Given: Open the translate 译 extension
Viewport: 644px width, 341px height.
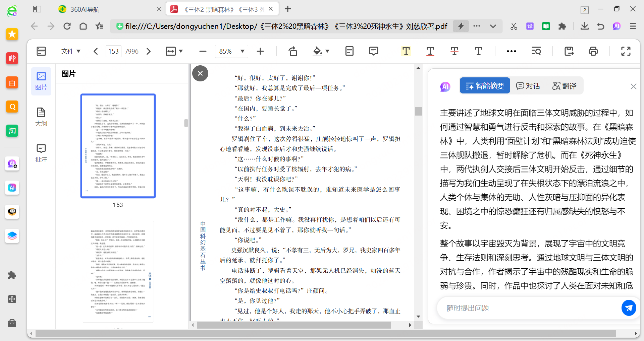Looking at the screenshot, I should (x=530, y=26).
